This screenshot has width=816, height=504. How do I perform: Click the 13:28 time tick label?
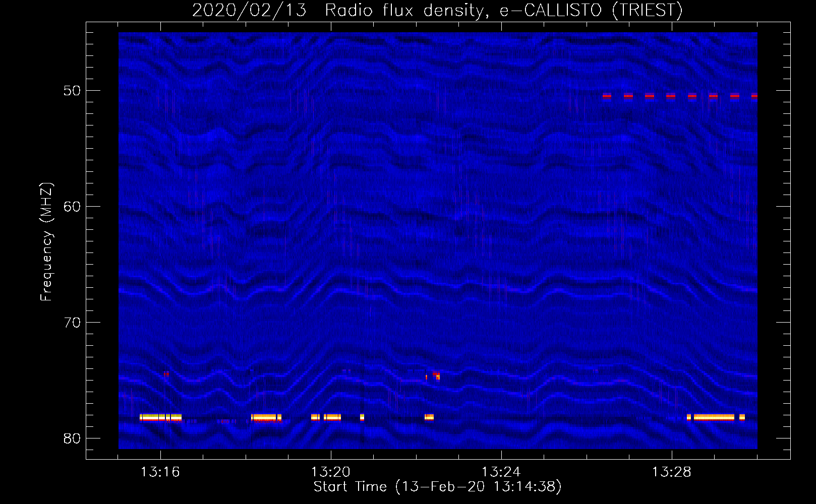tap(672, 472)
